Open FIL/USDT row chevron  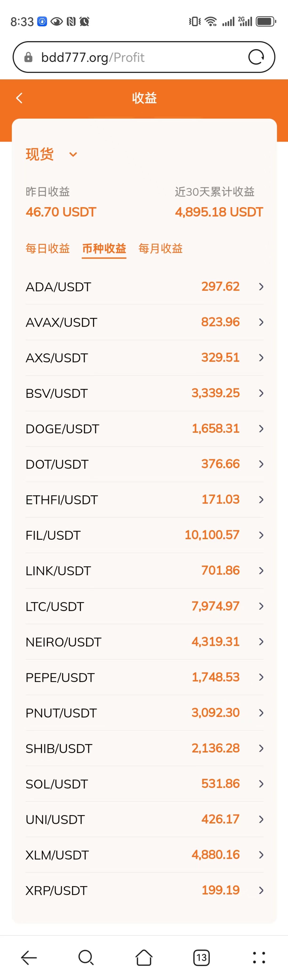click(x=261, y=535)
